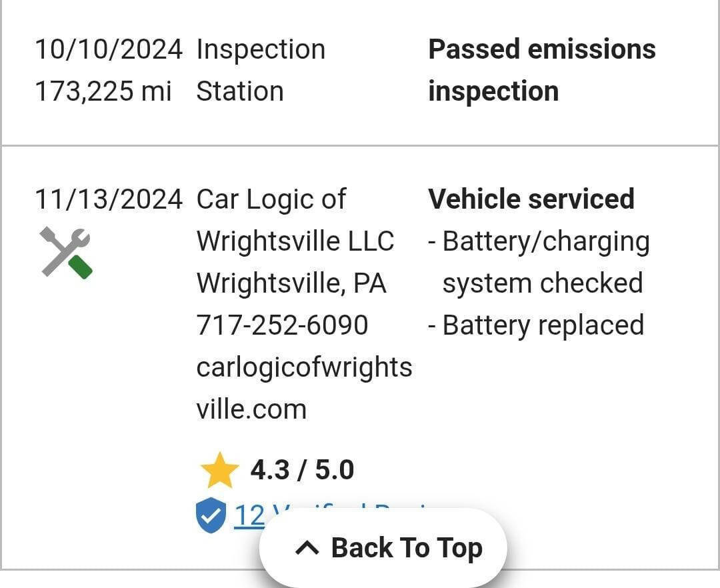Click the Inspection Station entry
The height and width of the screenshot is (588, 720).
pos(260,69)
